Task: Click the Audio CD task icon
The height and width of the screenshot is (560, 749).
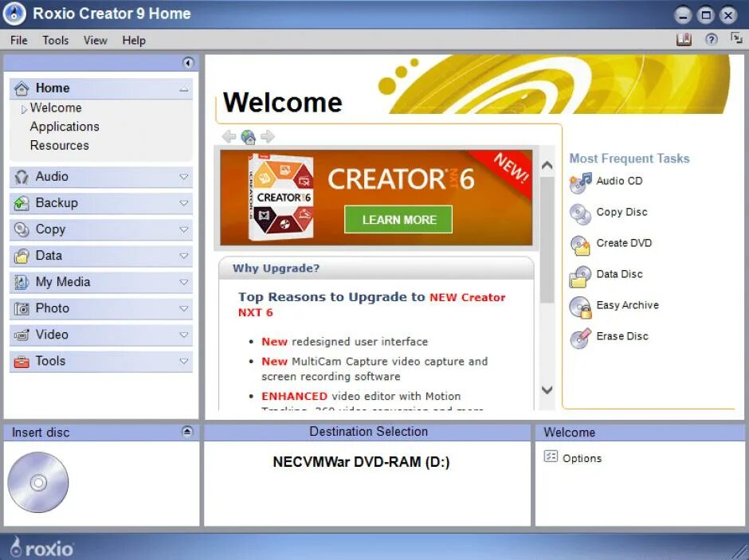Action: click(x=580, y=183)
